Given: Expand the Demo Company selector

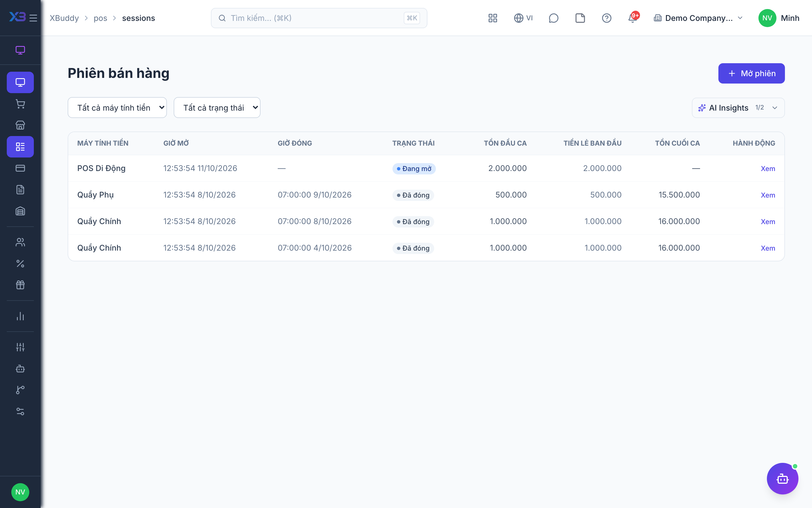Looking at the screenshot, I should pos(698,18).
